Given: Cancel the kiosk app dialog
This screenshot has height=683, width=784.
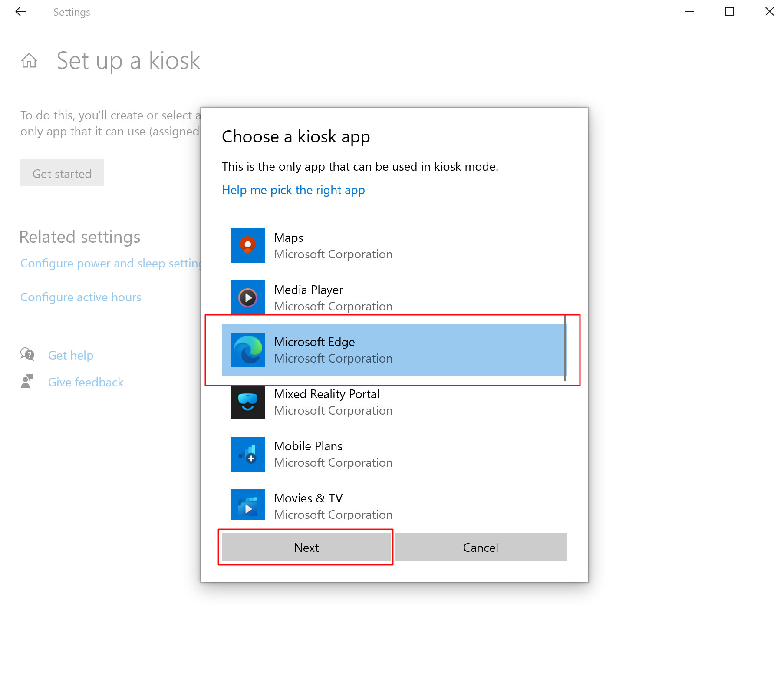Looking at the screenshot, I should pos(481,547).
